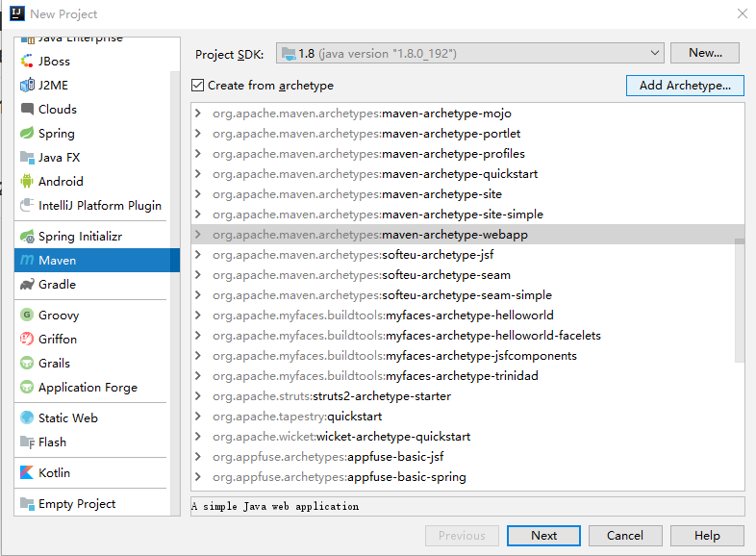Uncheck Create from archetype checkbox
The width and height of the screenshot is (756, 556).
(x=197, y=86)
